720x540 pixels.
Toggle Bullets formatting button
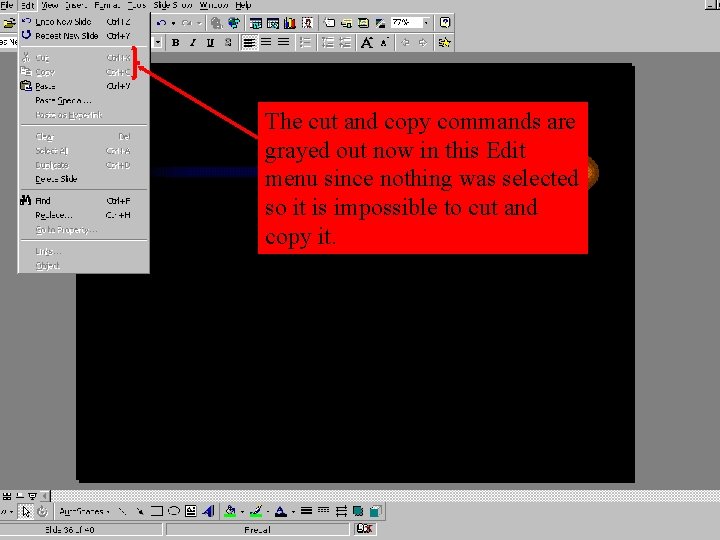point(305,43)
